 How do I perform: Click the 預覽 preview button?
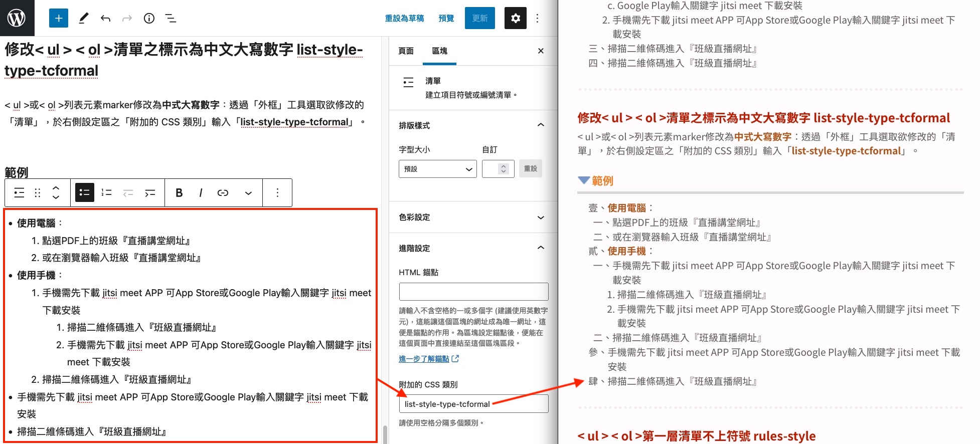446,19
